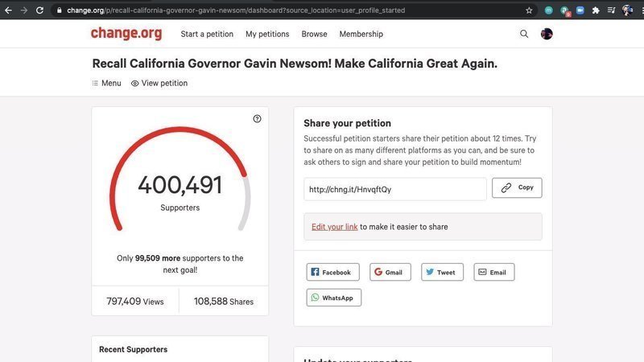Image resolution: width=644 pixels, height=362 pixels.
Task: Click the Edit your link hyperlink
Action: (334, 227)
